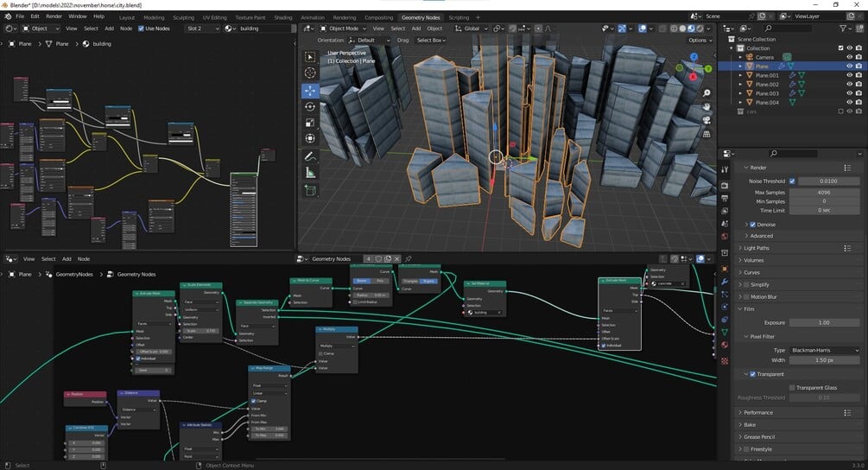Image resolution: width=868 pixels, height=470 pixels.
Task: Click the Add Cube tool icon
Action: click(310, 191)
